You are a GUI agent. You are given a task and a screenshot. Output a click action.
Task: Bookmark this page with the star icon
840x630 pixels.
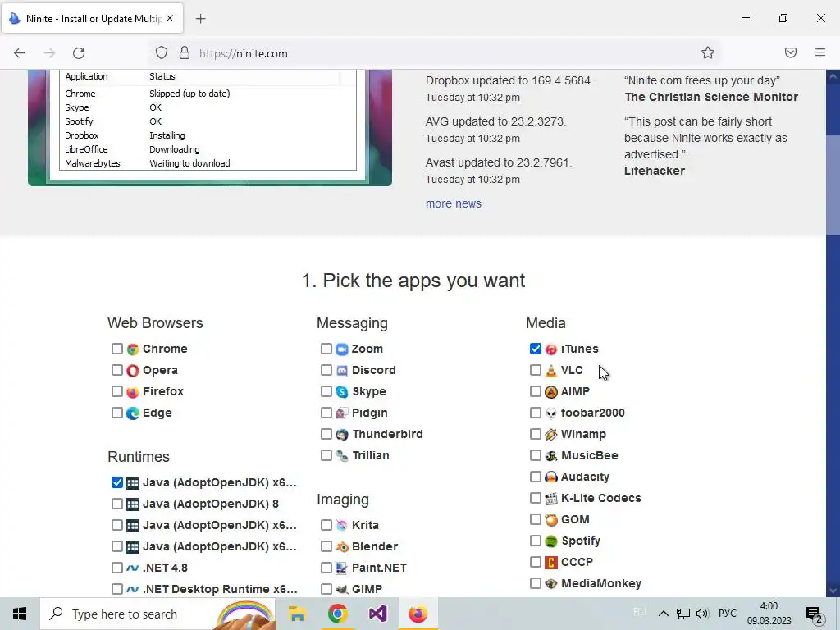[x=708, y=52]
